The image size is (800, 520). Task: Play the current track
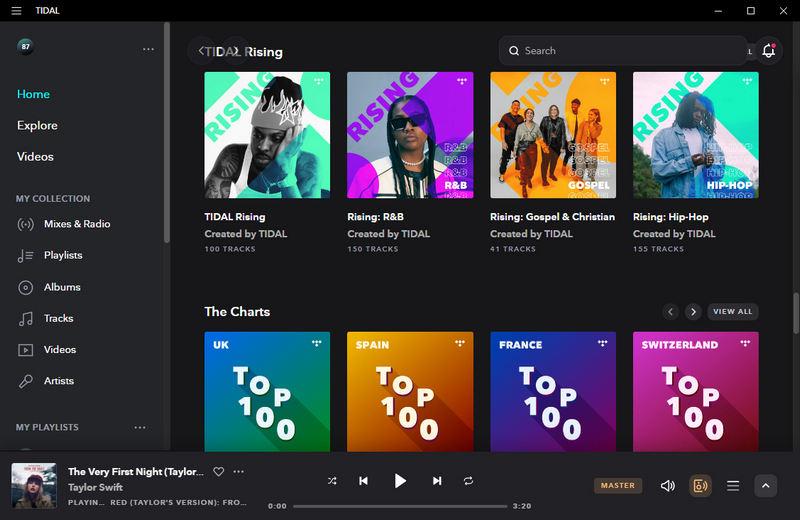400,481
